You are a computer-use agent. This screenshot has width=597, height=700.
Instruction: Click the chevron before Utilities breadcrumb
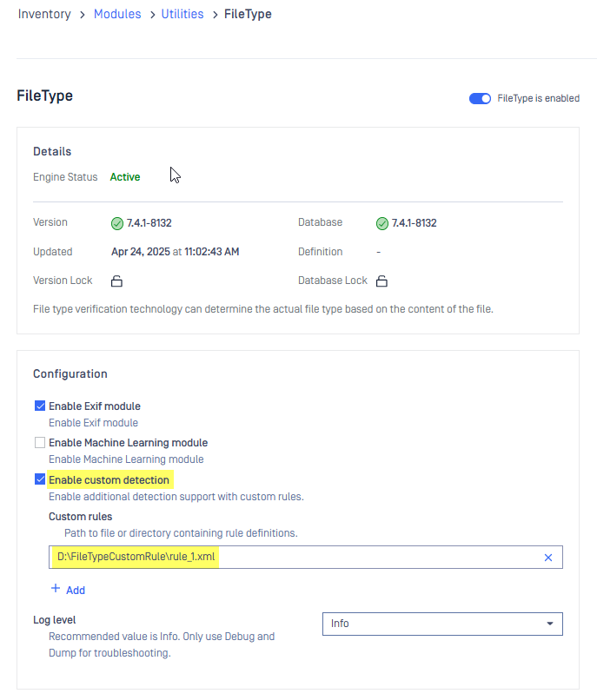click(152, 15)
